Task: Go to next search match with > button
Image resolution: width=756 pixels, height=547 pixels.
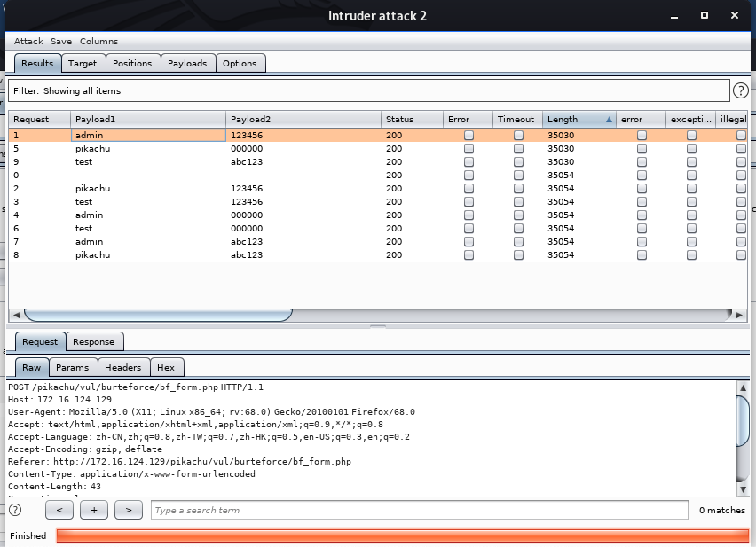Action: pyautogui.click(x=129, y=510)
